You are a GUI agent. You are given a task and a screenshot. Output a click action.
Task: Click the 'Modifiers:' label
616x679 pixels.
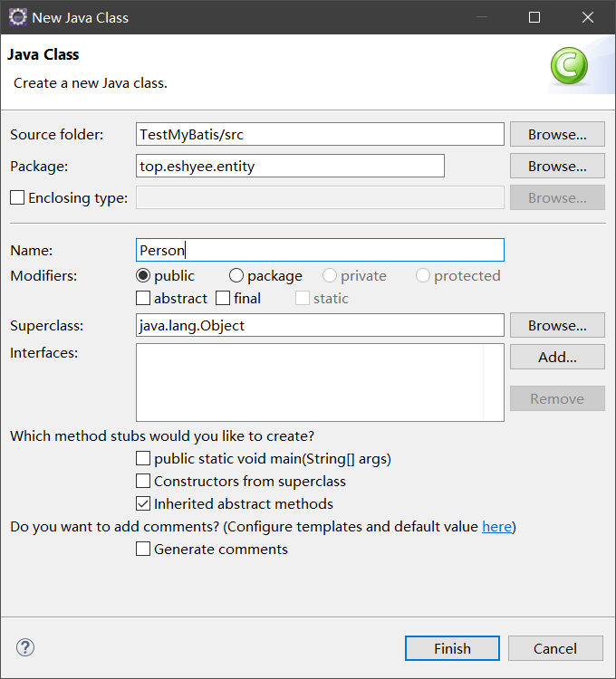[x=43, y=275]
